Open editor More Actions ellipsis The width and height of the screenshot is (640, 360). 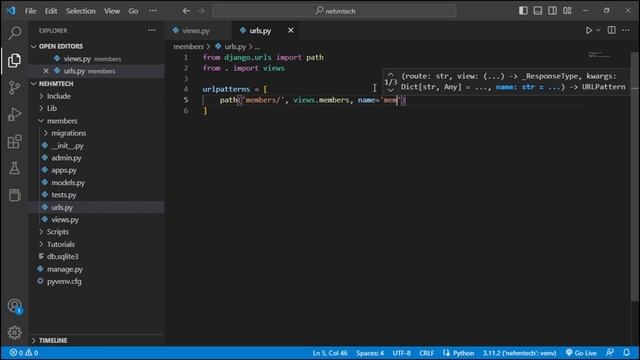626,30
